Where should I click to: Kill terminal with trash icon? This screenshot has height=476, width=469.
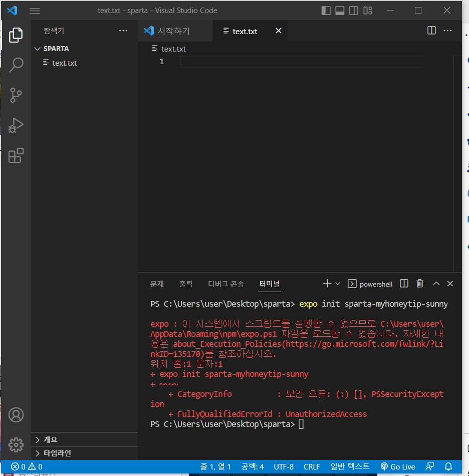coord(419,284)
